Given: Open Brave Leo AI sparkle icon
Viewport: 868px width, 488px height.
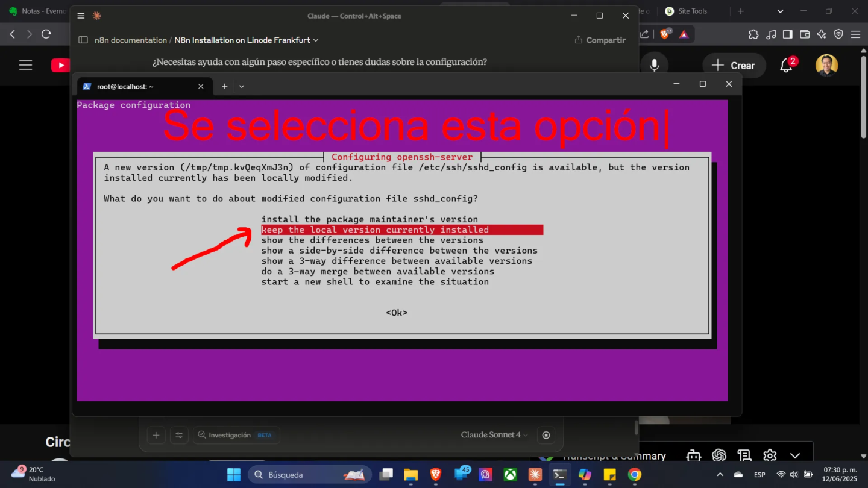Looking at the screenshot, I should 822,34.
